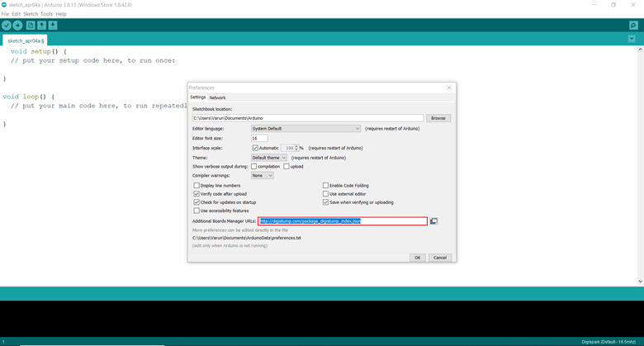
Task: Enable verbose output during upload
Action: (x=286, y=167)
